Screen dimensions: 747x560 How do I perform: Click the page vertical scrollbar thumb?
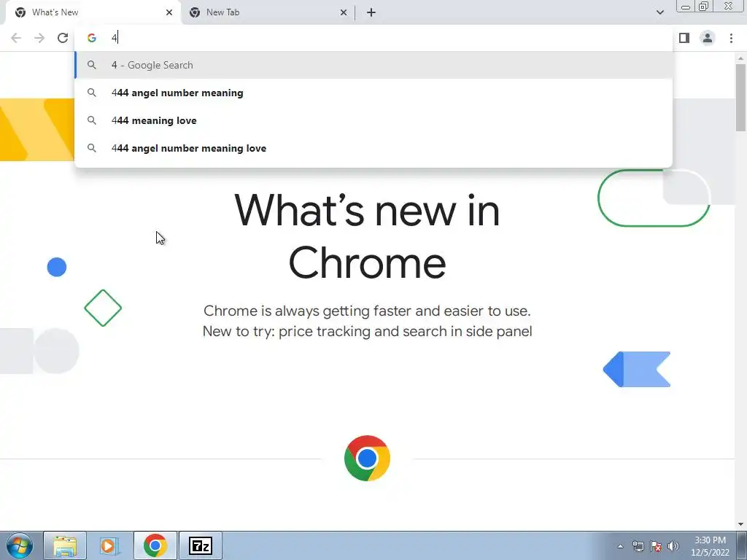(740, 98)
